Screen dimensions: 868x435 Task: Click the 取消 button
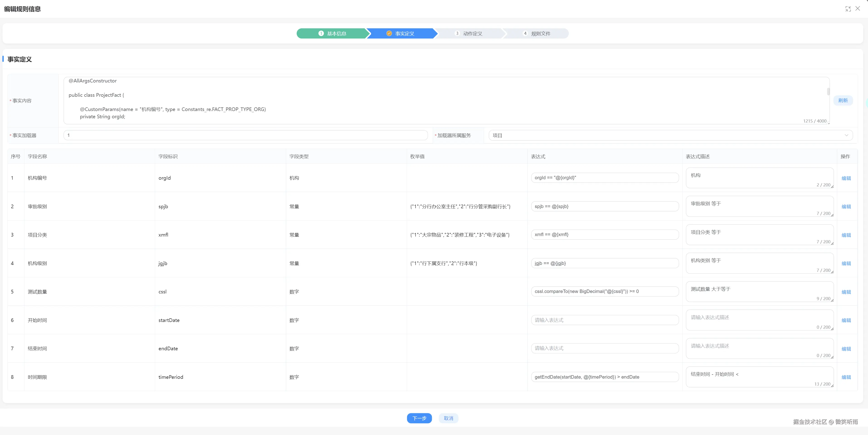pyautogui.click(x=448, y=418)
